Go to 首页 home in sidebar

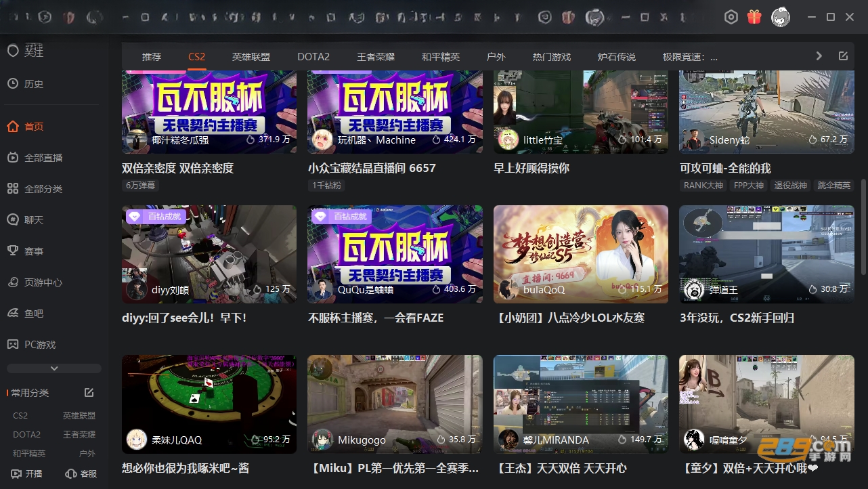click(x=26, y=127)
